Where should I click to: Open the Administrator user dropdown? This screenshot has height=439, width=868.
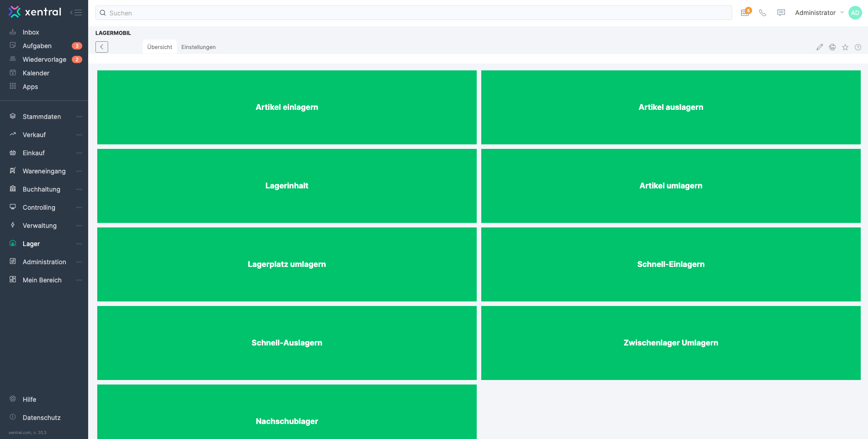[x=819, y=13]
